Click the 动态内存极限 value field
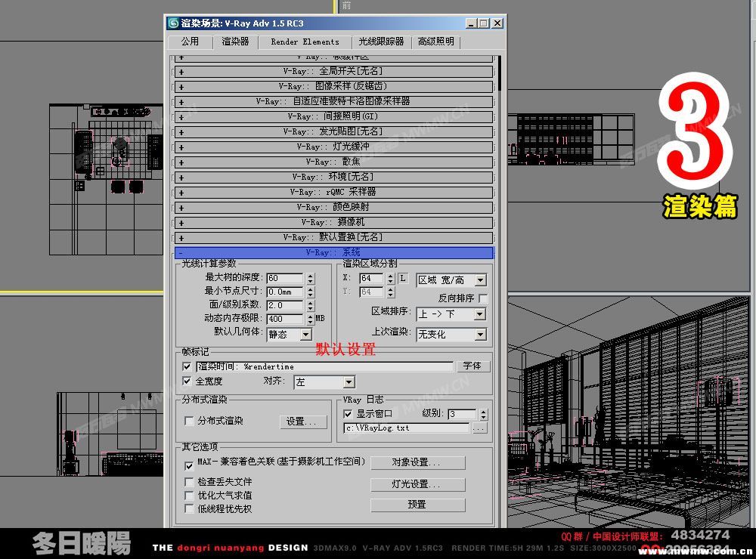This screenshot has width=756, height=559. click(285, 319)
